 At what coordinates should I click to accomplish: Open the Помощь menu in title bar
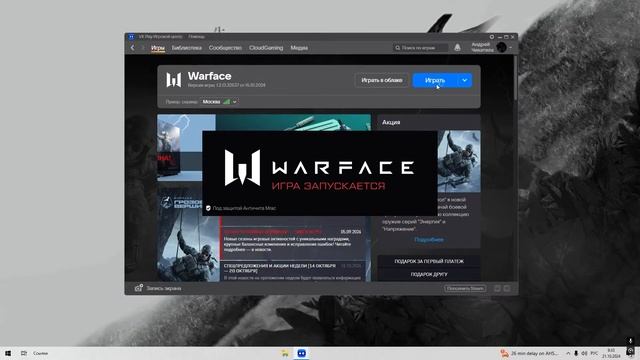[x=196, y=37]
